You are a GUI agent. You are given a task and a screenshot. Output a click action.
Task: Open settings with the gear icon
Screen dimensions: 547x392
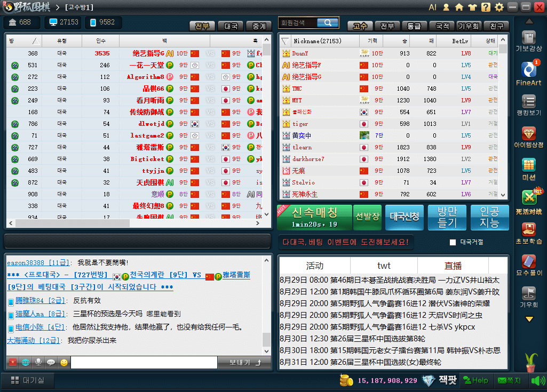pyautogui.click(x=499, y=7)
